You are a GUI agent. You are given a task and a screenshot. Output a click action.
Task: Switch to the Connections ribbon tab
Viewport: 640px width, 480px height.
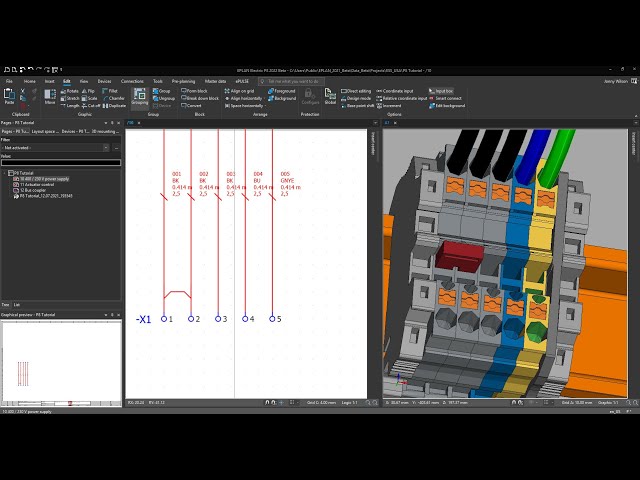click(132, 81)
